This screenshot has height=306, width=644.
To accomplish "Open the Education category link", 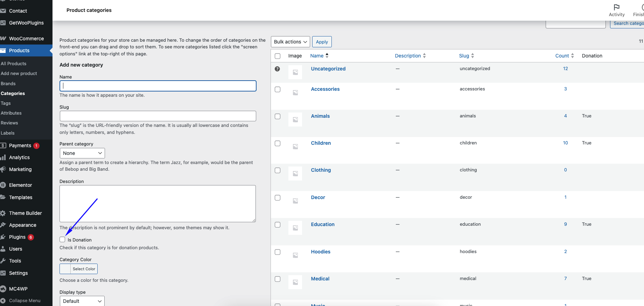I will pos(322,224).
